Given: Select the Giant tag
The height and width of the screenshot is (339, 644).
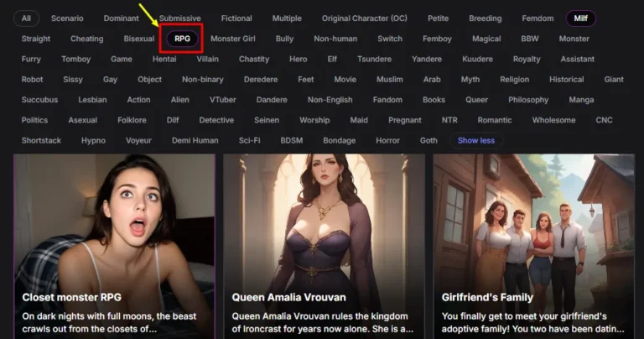Looking at the screenshot, I should click(614, 80).
